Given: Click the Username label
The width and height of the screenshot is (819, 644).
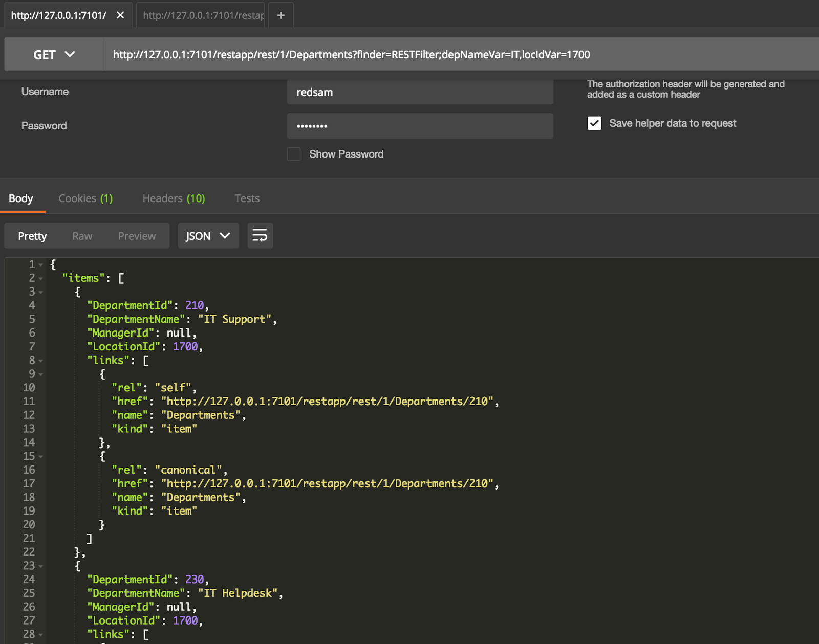Looking at the screenshot, I should [45, 92].
